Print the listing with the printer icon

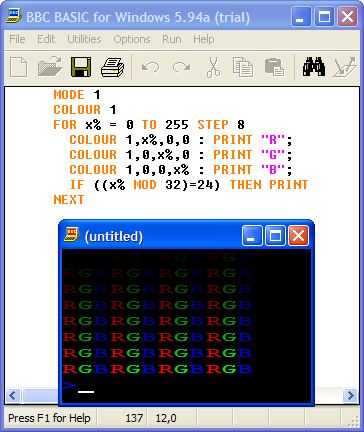(x=113, y=67)
